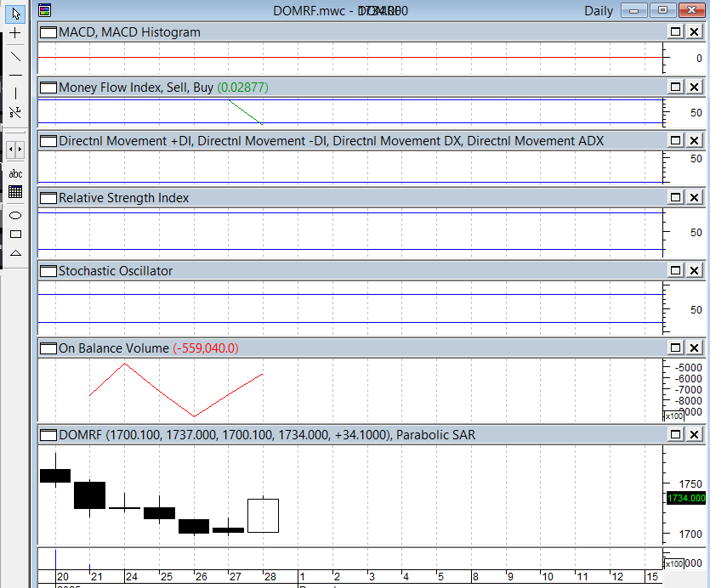Open the data grid table tool
The height and width of the screenshot is (588, 710).
(x=15, y=192)
